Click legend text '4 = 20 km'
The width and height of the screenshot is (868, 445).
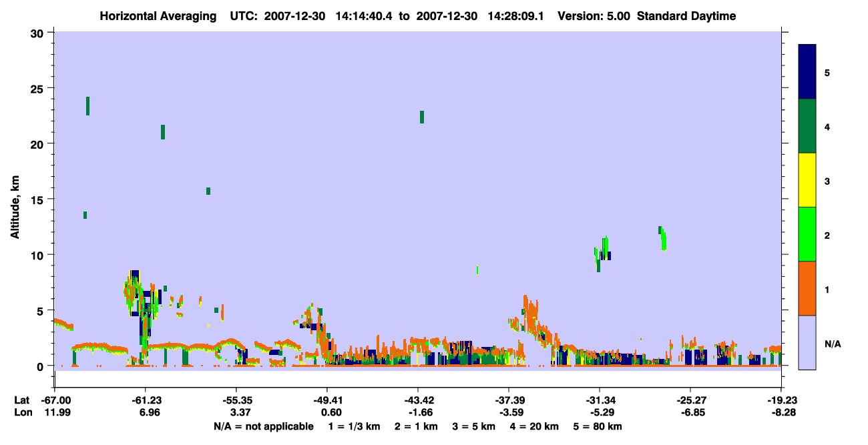(x=535, y=426)
